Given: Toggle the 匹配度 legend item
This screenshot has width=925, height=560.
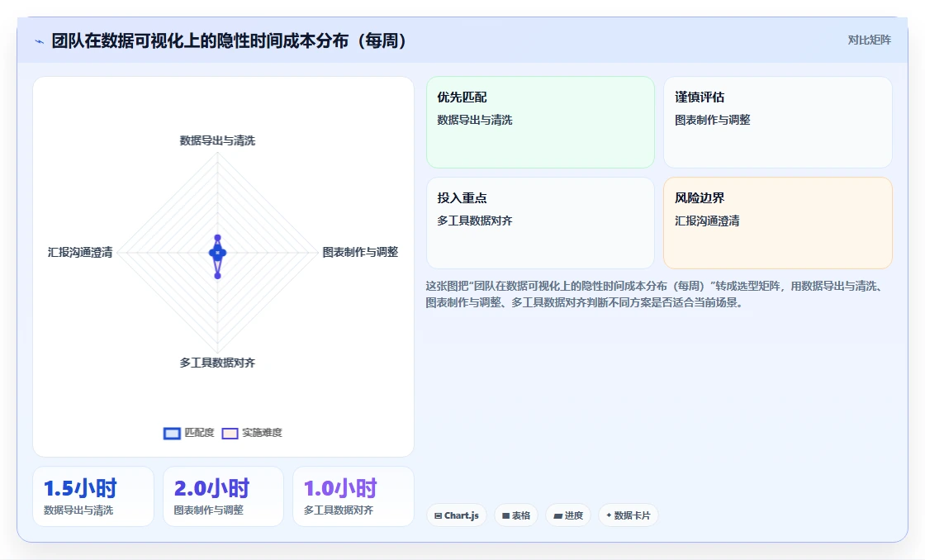Looking at the screenshot, I should 189,433.
